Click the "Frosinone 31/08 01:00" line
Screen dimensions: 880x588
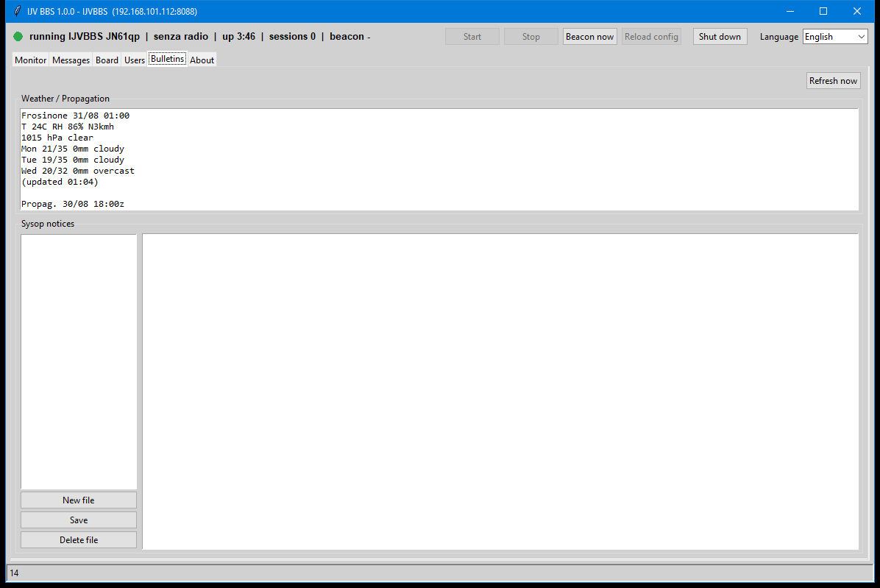(75, 116)
